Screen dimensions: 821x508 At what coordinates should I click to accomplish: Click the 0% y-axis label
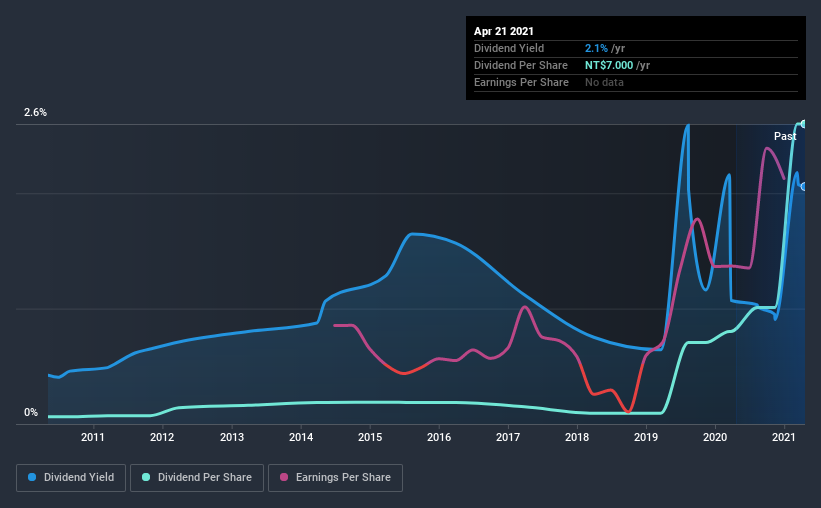31,412
